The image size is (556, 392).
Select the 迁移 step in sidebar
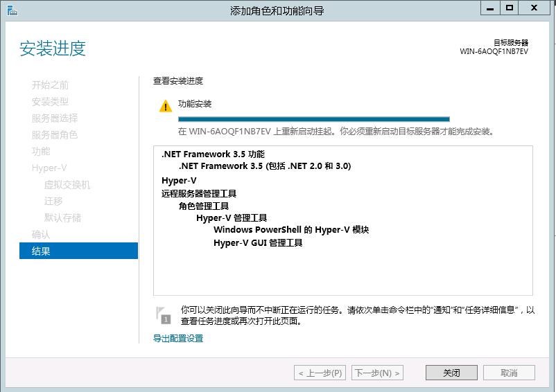click(53, 201)
